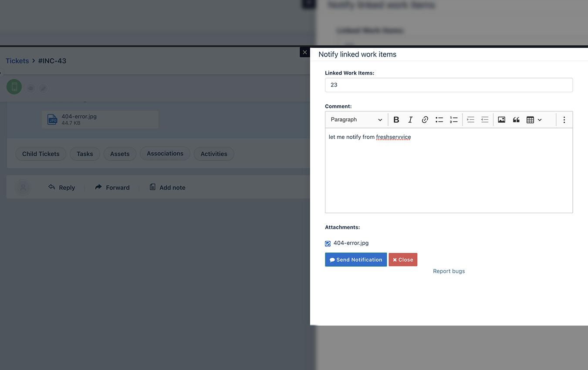
Task: Open the Associations tab
Action: [x=165, y=154]
